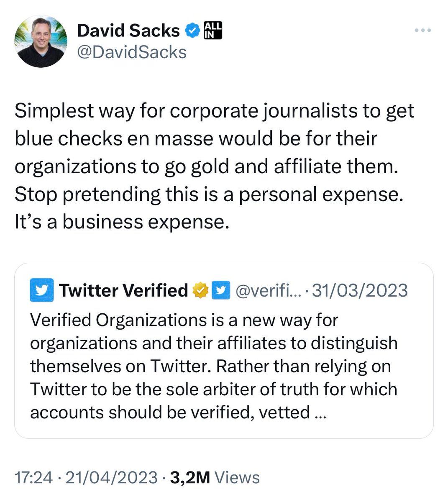Click the small Twitter affiliate badge
448x502 pixels.
click(221, 290)
